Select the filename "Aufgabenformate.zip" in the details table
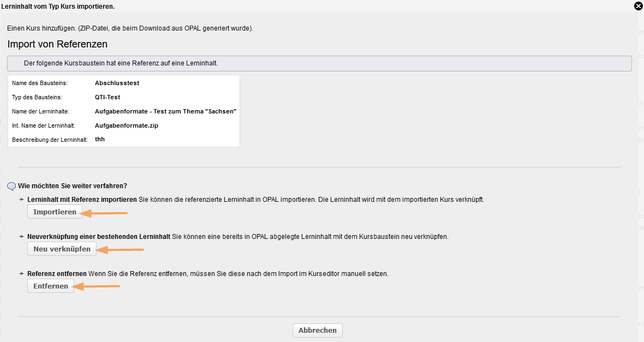Viewport: 644px width, 342px height. (126, 125)
